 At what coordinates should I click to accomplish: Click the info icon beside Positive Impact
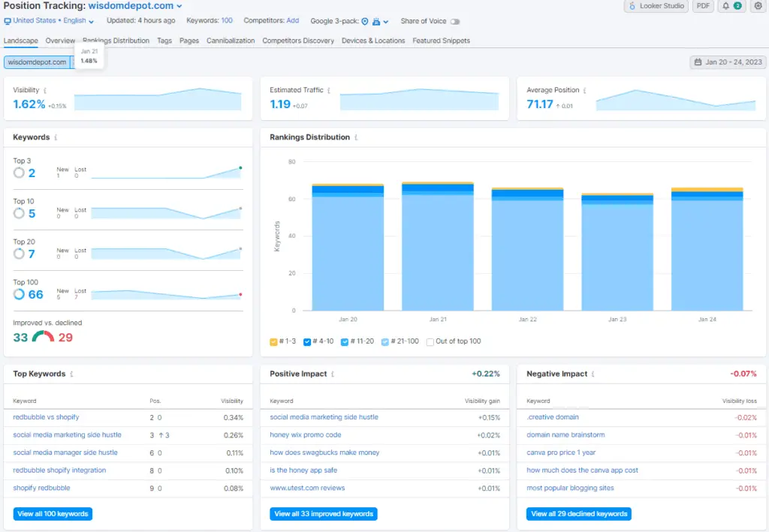tap(333, 374)
